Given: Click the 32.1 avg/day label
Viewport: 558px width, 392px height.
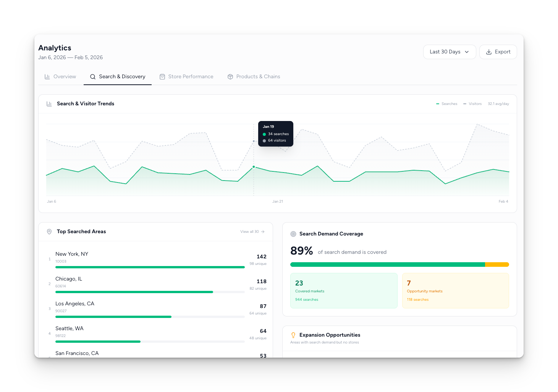Looking at the screenshot, I should [498, 104].
